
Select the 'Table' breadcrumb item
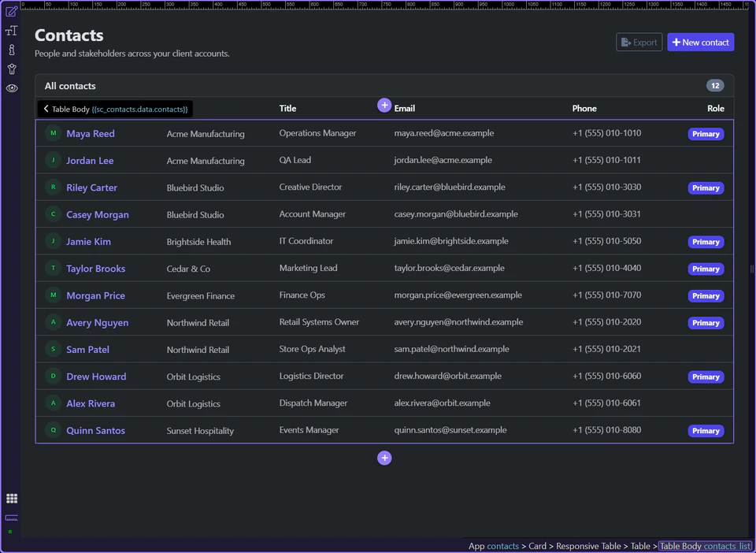point(641,546)
